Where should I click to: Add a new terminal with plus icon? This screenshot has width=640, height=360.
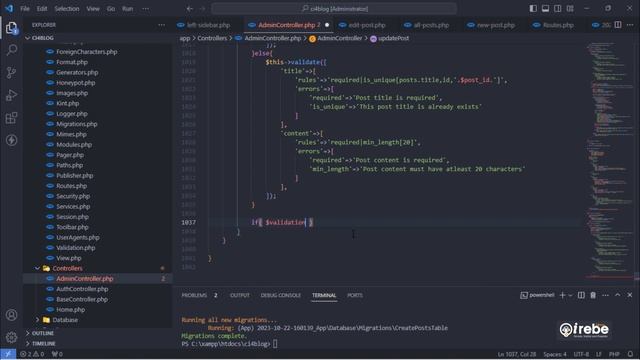[x=562, y=295]
